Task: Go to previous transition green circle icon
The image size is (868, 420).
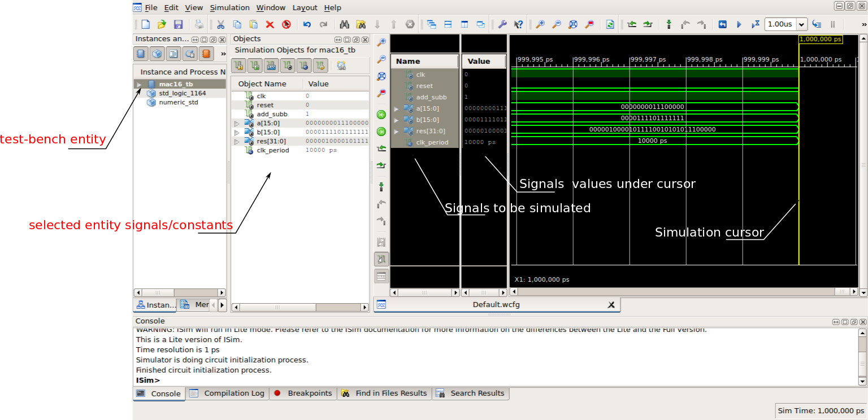Action: tap(381, 115)
